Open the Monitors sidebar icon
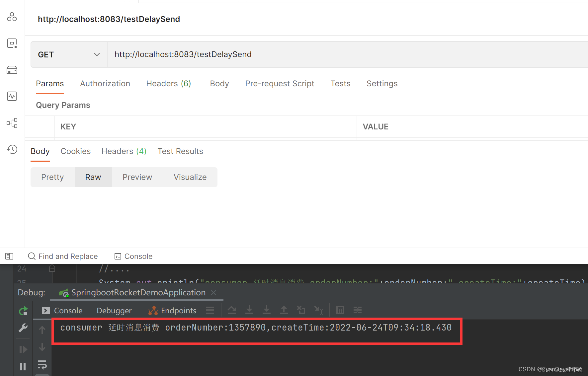 click(x=12, y=96)
